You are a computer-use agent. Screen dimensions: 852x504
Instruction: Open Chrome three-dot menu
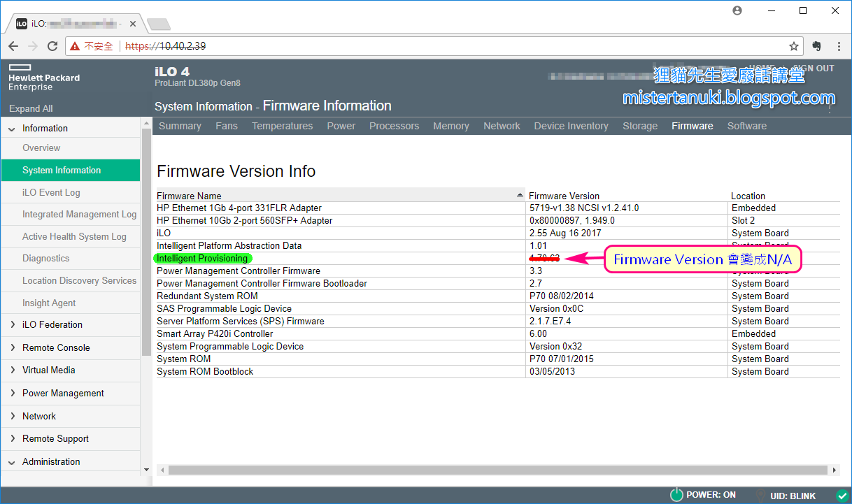coord(839,46)
